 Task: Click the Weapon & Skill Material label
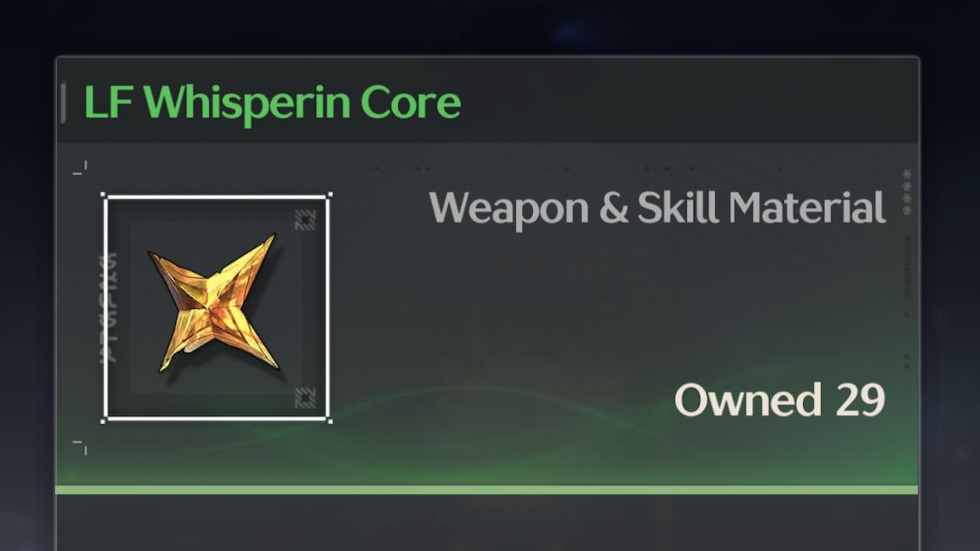click(657, 207)
